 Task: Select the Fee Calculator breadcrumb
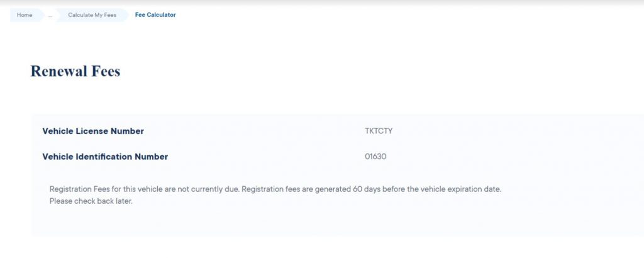155,15
